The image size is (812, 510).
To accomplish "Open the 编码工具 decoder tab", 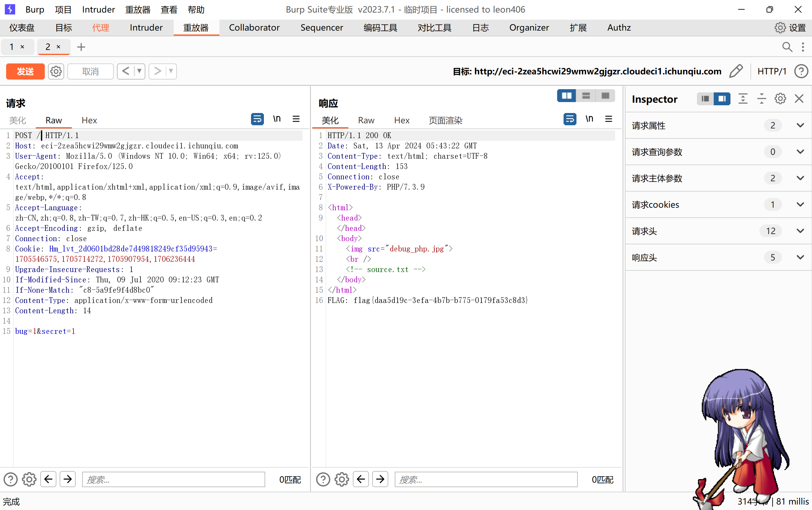I will pyautogui.click(x=380, y=28).
